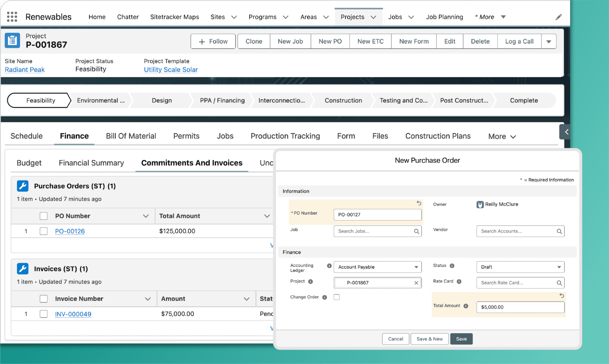Click the Search Jobs magnifier icon
609x364 pixels.
tap(416, 231)
